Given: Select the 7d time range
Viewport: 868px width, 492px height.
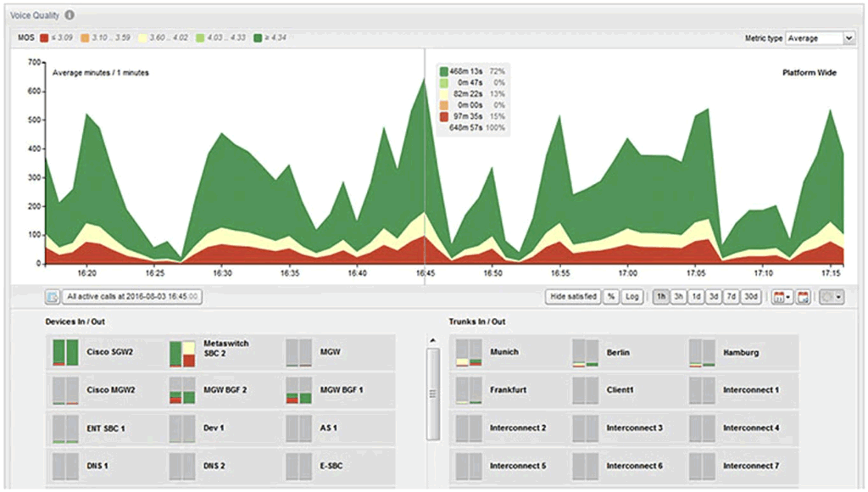Looking at the screenshot, I should pos(732,297).
